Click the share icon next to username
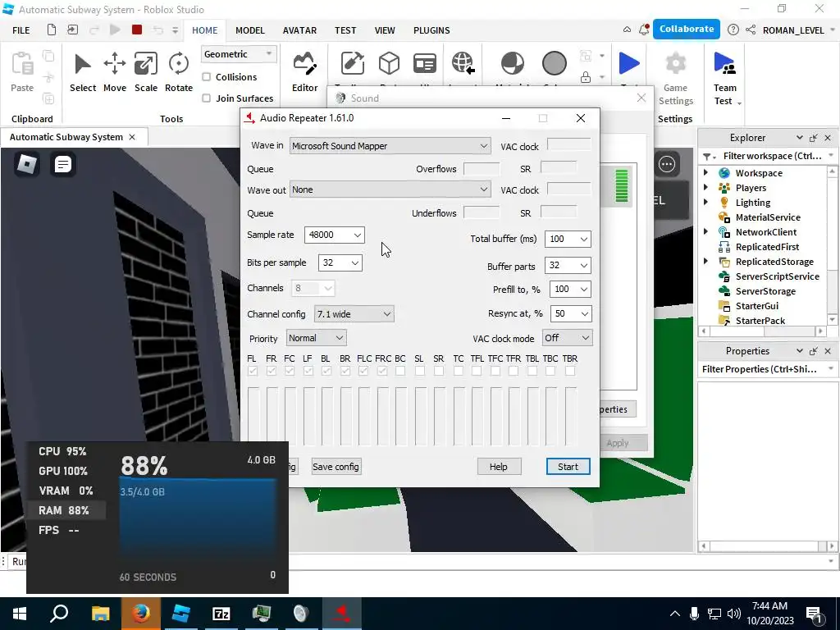 pyautogui.click(x=751, y=30)
